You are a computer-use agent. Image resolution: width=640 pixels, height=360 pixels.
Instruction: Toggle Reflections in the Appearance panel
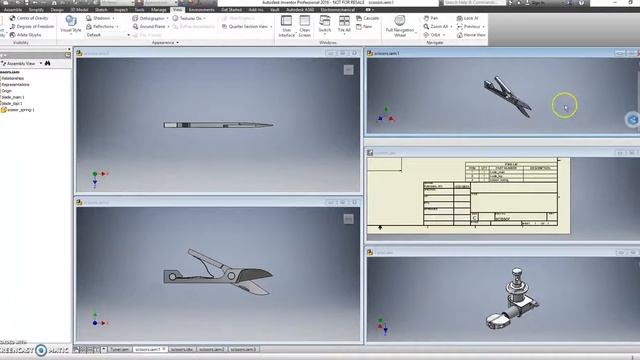(100, 26)
